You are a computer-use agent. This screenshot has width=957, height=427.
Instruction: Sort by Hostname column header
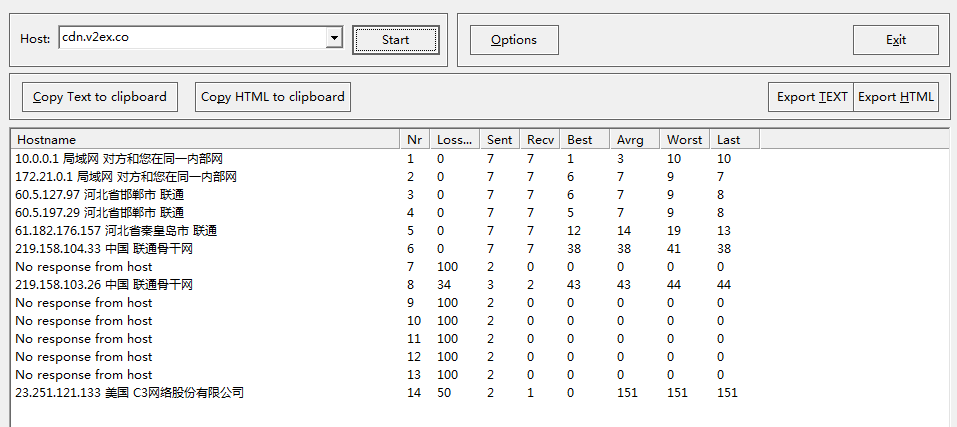click(x=205, y=139)
